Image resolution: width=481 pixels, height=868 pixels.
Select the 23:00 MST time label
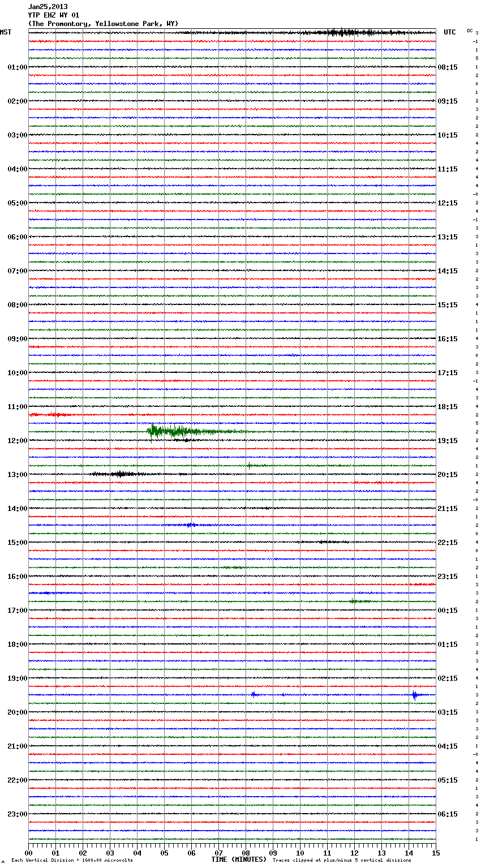click(x=18, y=814)
